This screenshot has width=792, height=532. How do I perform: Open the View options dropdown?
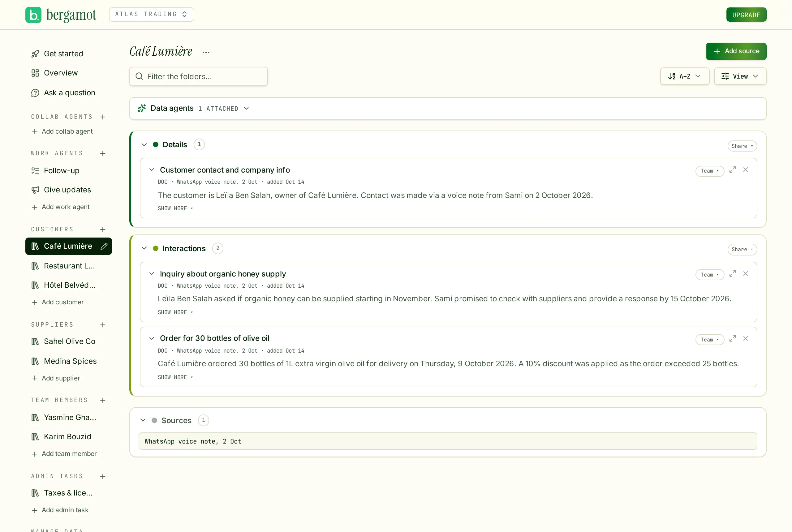point(740,76)
